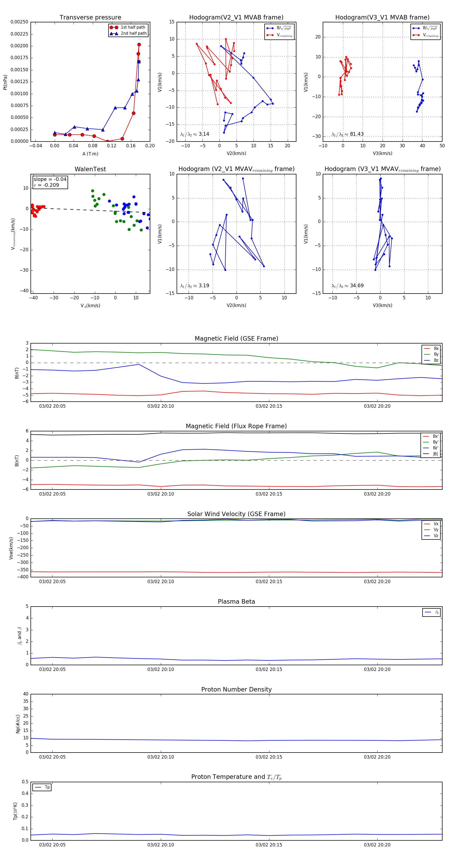The width and height of the screenshot is (473, 868).
Task: Click 'Bz' legend entry in GSE plot
Action: coord(431,360)
